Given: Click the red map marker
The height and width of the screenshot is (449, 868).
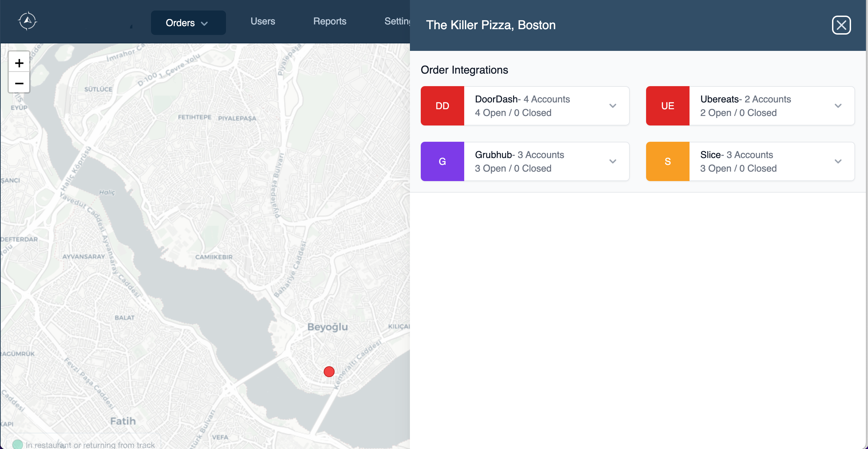Looking at the screenshot, I should [329, 372].
